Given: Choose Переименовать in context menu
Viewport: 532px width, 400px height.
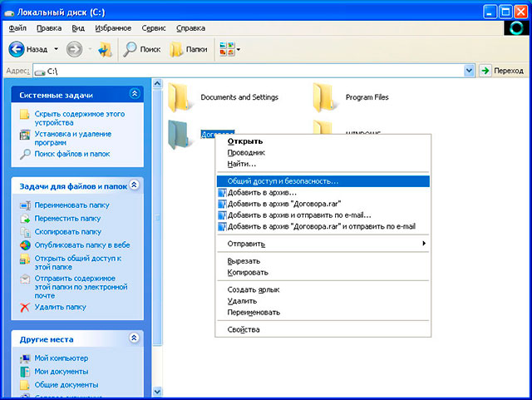Looking at the screenshot, I should point(323,313).
